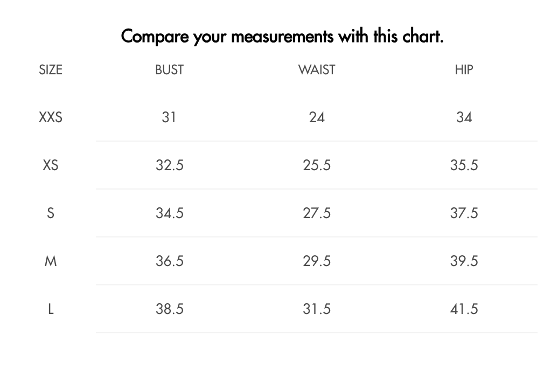Select the waist value 27.5

317,213
